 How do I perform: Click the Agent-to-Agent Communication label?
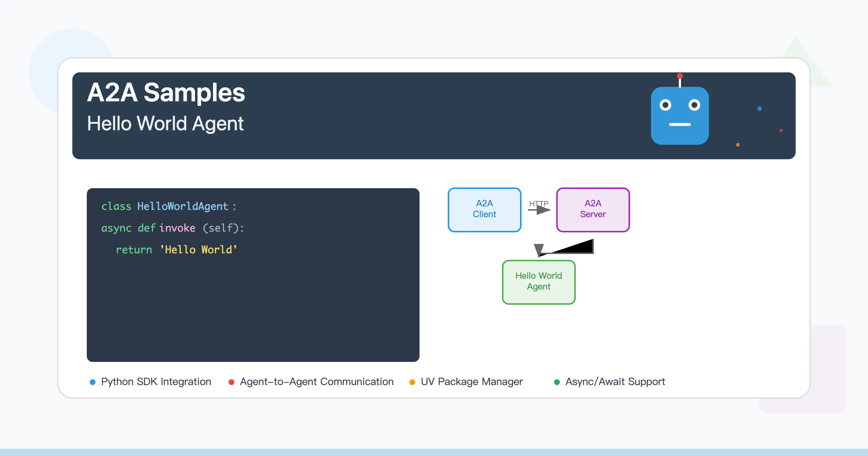click(316, 381)
